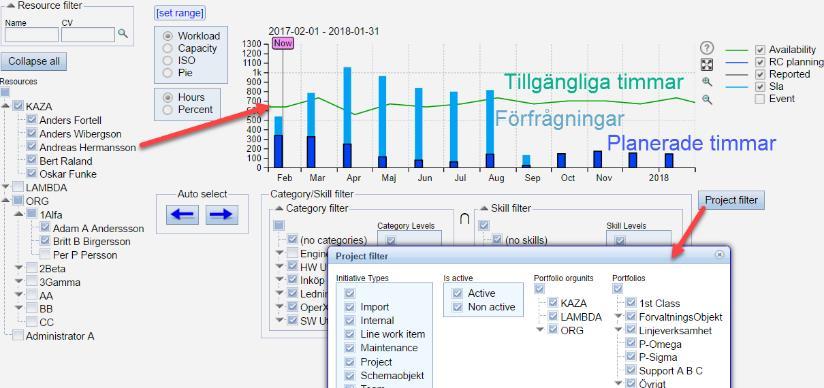Collapse the KAZA resource group

click(6, 106)
